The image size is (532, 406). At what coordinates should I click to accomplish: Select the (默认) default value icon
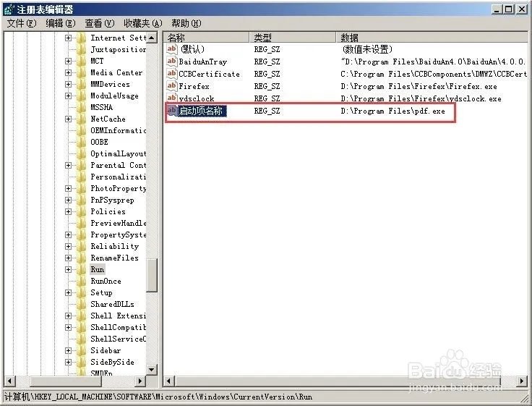[x=172, y=49]
